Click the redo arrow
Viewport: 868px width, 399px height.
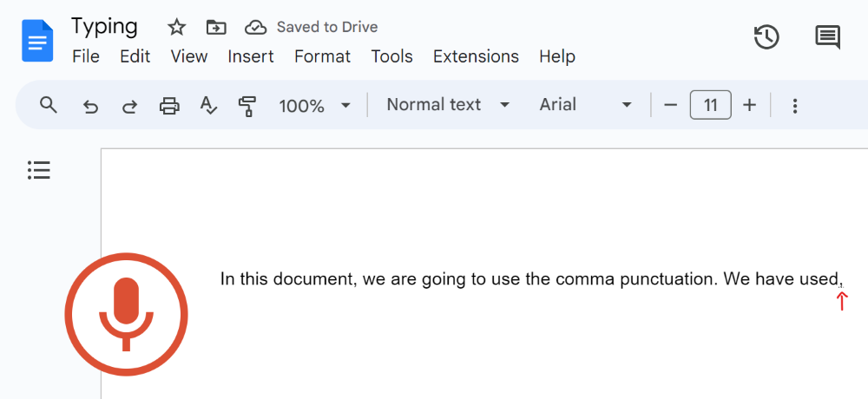129,106
